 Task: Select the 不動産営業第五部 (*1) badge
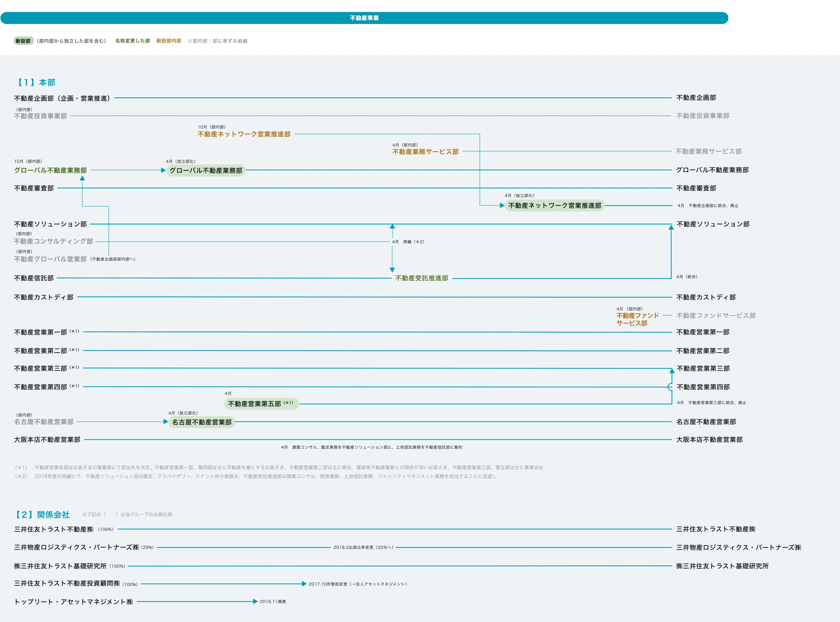point(261,404)
